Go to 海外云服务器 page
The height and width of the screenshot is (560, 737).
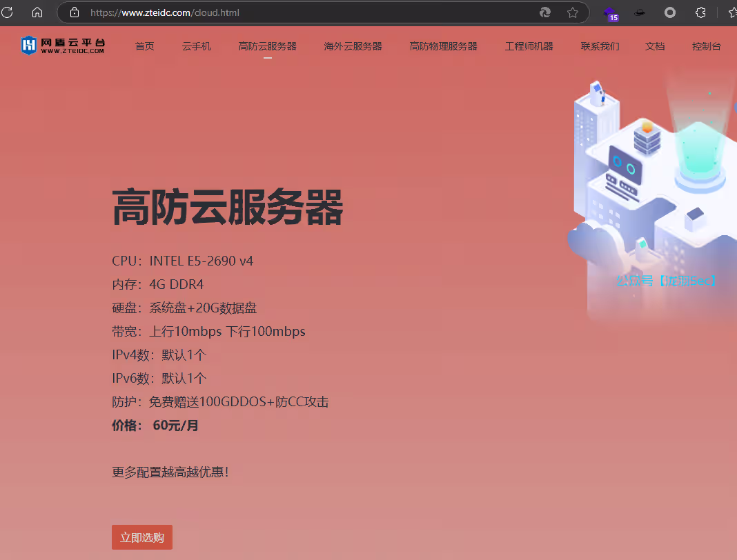pos(353,46)
